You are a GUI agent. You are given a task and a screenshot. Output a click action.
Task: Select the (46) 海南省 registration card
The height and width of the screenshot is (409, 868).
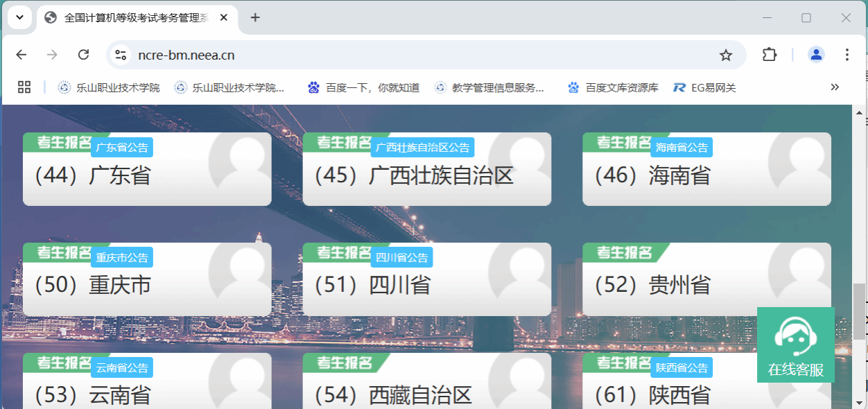pyautogui.click(x=706, y=176)
